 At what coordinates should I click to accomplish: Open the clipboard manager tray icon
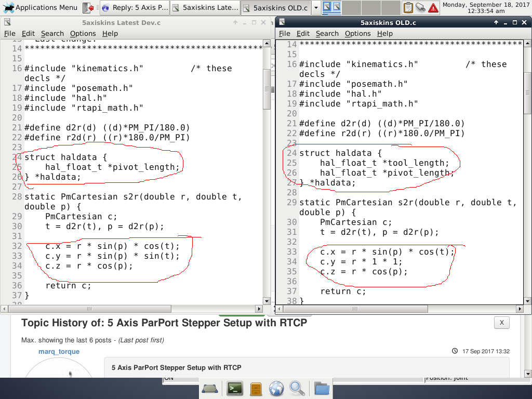(408, 7)
